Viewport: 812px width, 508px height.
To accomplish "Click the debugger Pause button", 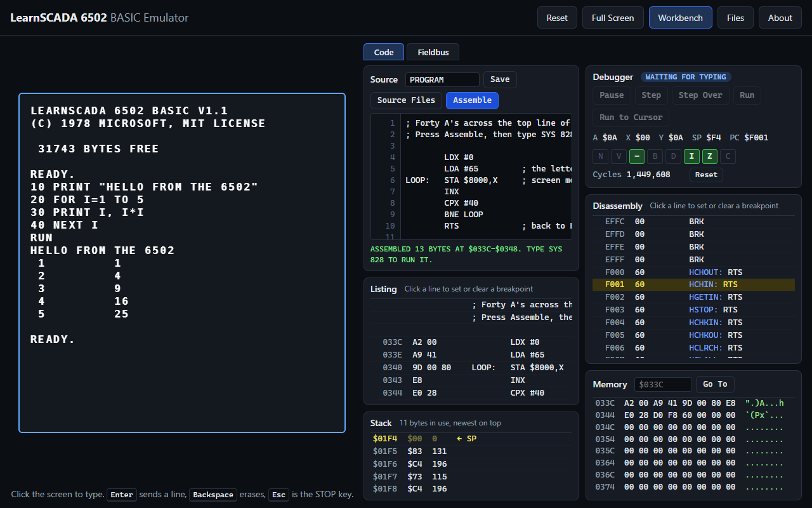I will tap(612, 95).
